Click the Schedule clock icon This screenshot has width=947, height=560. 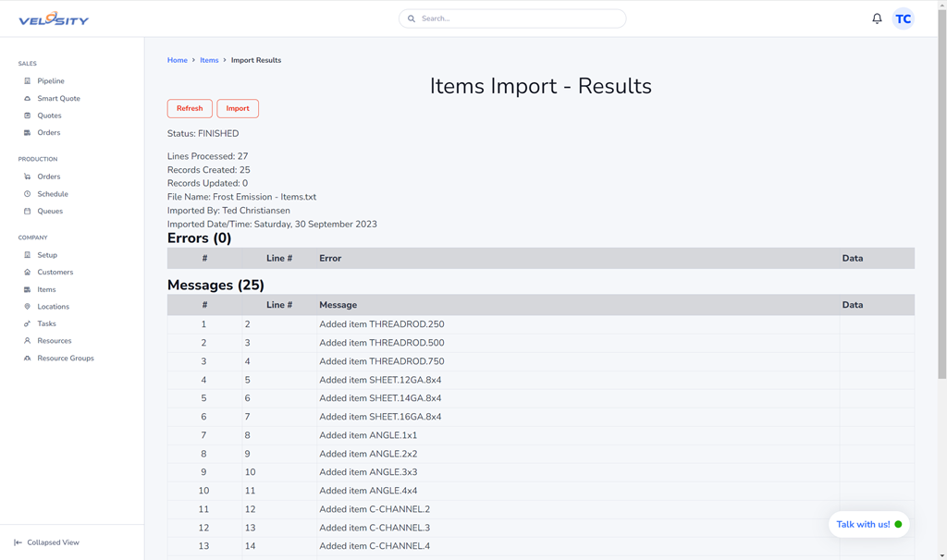pos(27,194)
